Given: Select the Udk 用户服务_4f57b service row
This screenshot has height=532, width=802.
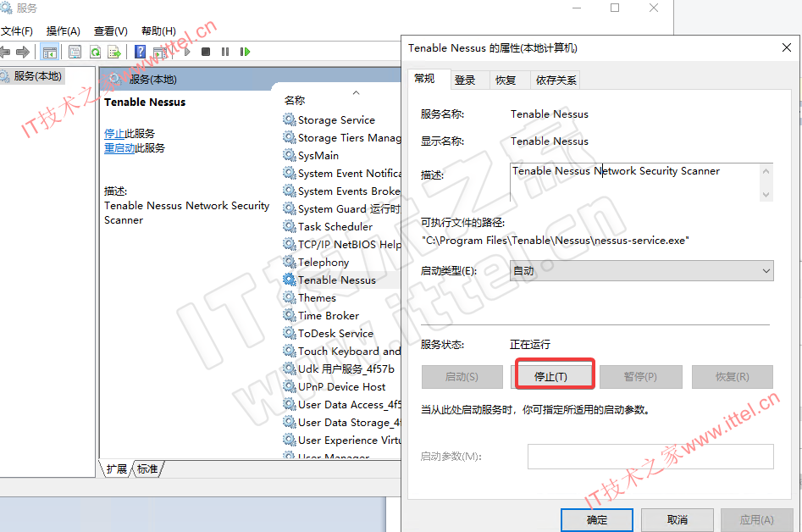Looking at the screenshot, I should coord(342,369).
